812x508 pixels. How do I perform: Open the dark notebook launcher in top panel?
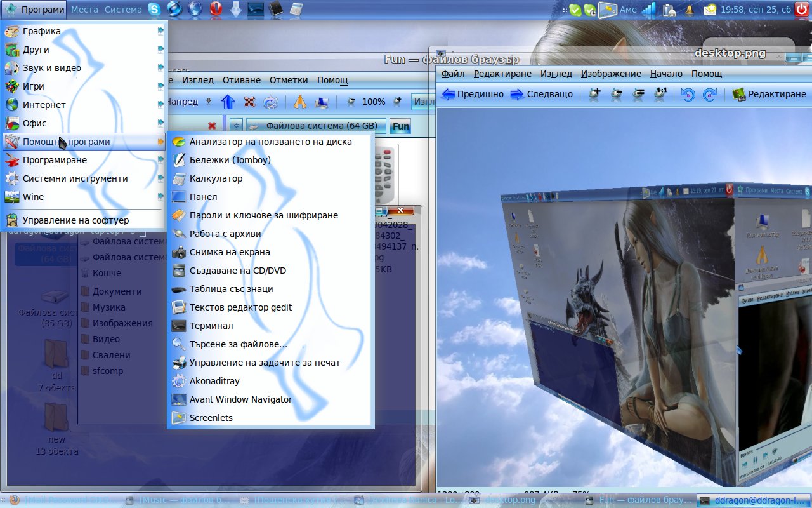click(276, 10)
